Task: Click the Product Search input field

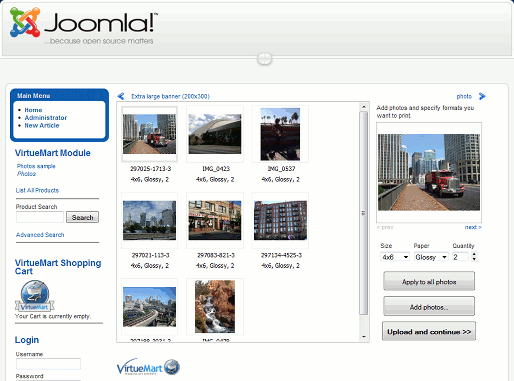Action: click(x=40, y=217)
